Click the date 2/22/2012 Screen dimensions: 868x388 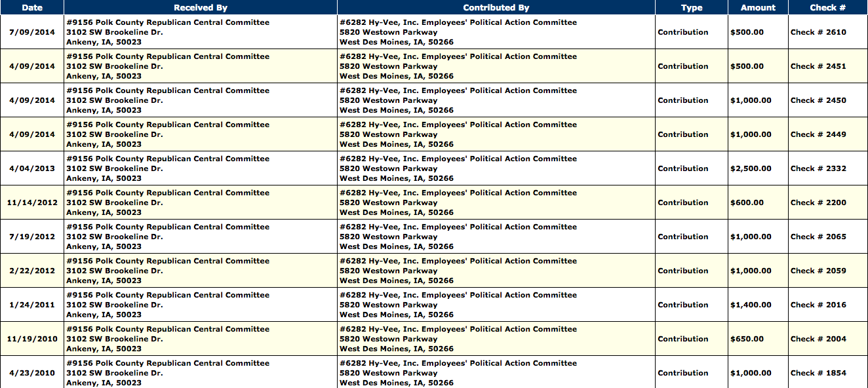point(32,271)
